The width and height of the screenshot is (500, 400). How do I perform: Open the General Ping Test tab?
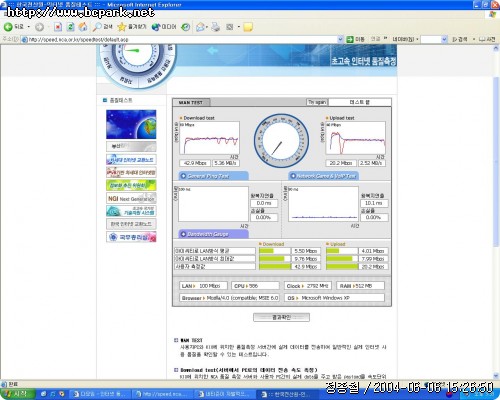[x=213, y=176]
